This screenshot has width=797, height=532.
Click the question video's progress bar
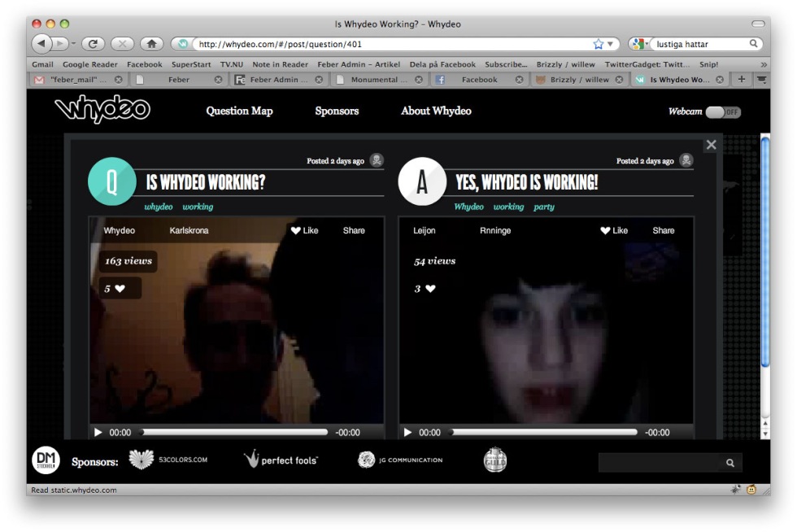[x=234, y=433]
